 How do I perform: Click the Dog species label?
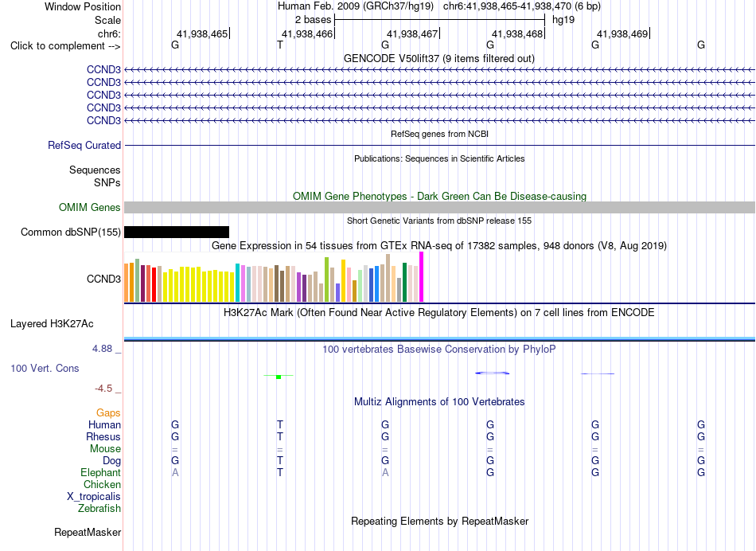[x=111, y=461]
